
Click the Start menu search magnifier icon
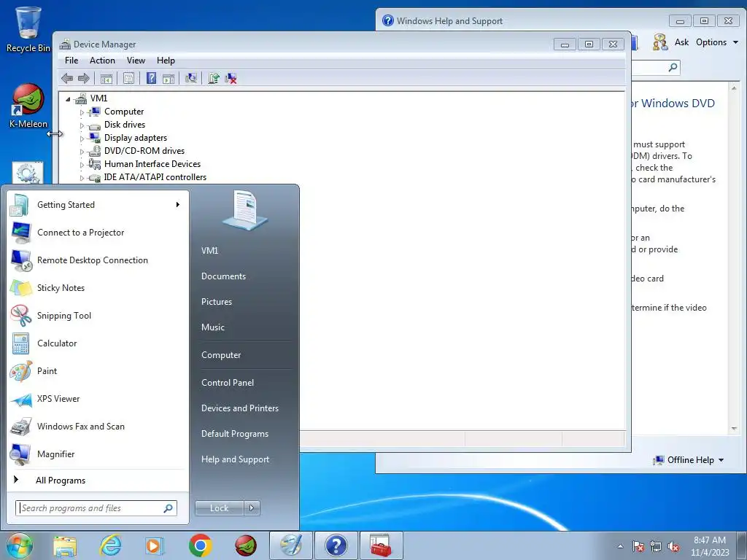(x=169, y=508)
